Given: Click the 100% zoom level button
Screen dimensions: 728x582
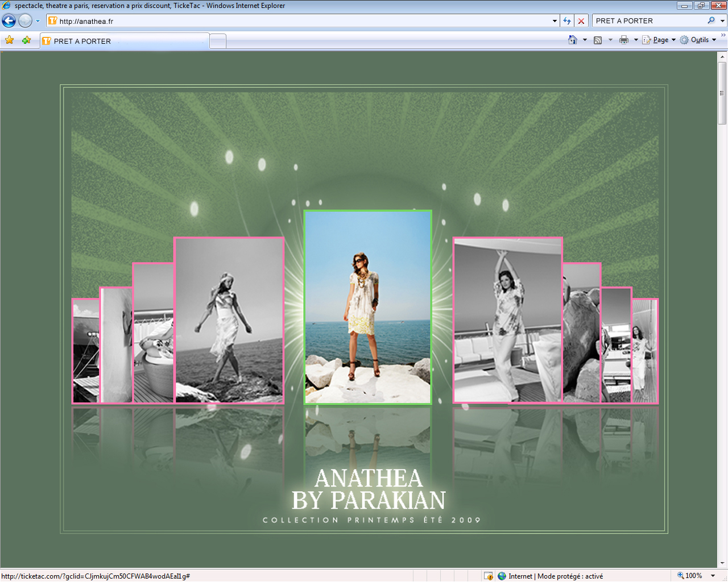Looking at the screenshot, I should tap(689, 576).
